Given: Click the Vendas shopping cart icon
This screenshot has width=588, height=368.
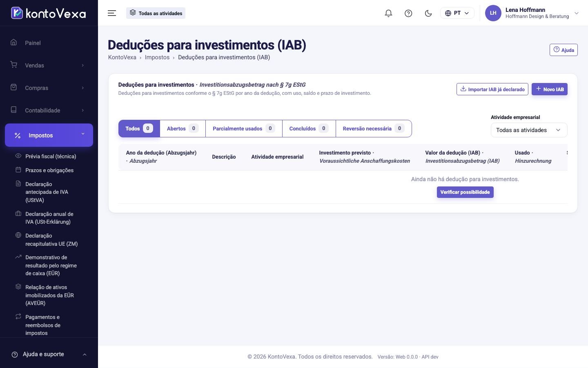Looking at the screenshot, I should (x=14, y=65).
